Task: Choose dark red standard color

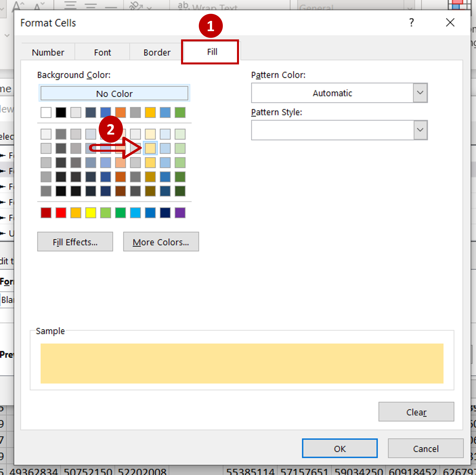Action: [x=46, y=213]
